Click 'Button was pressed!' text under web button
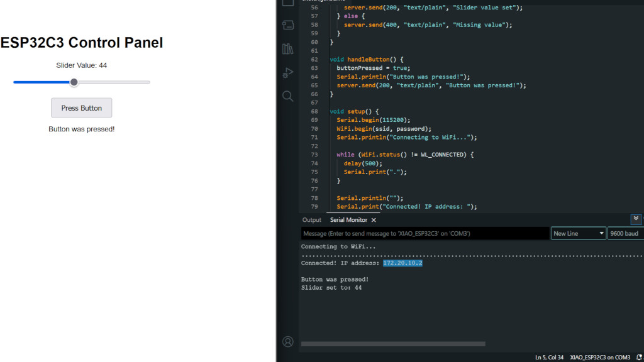This screenshot has width=644, height=362. (x=81, y=129)
